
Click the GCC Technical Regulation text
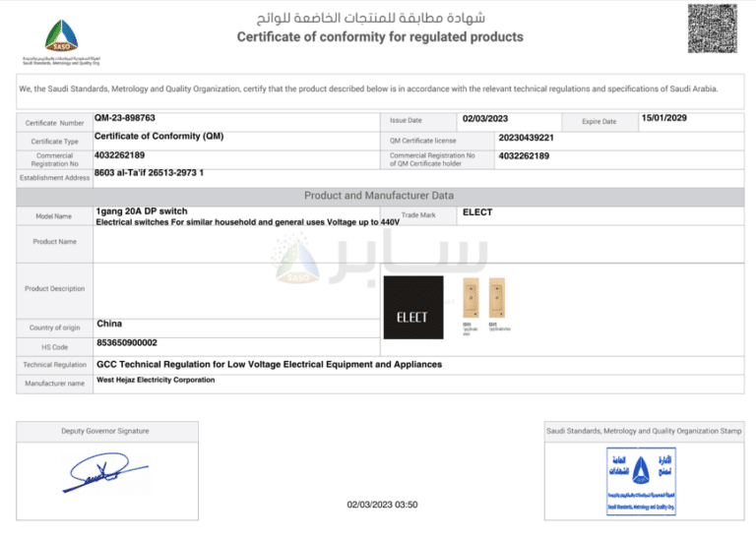[269, 364]
